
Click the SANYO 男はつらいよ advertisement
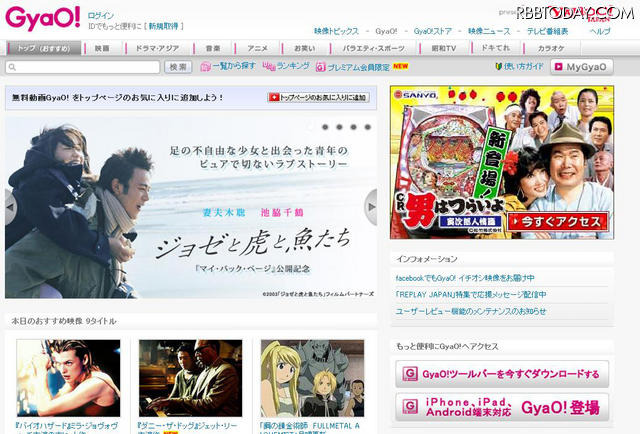pos(502,162)
